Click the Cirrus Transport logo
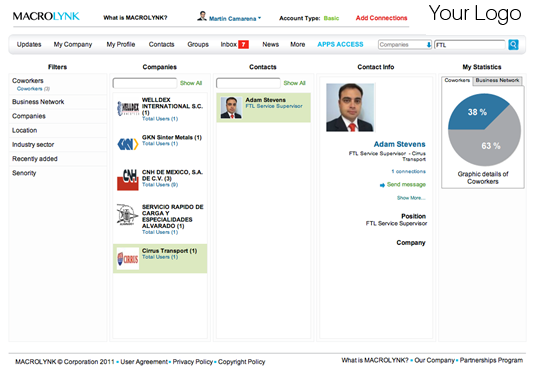 [128, 259]
